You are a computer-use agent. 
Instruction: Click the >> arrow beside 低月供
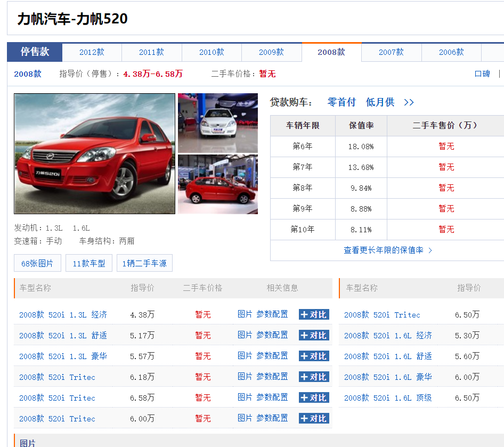[x=409, y=102]
